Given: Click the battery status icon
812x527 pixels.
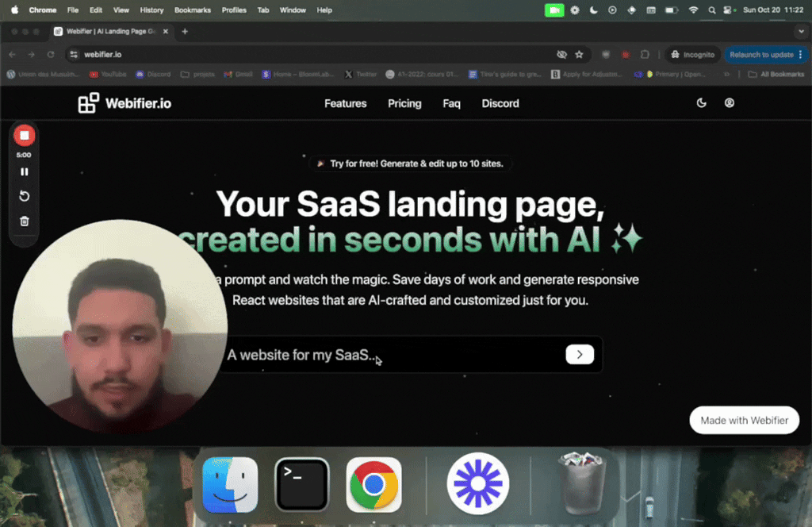Looking at the screenshot, I should 671,10.
